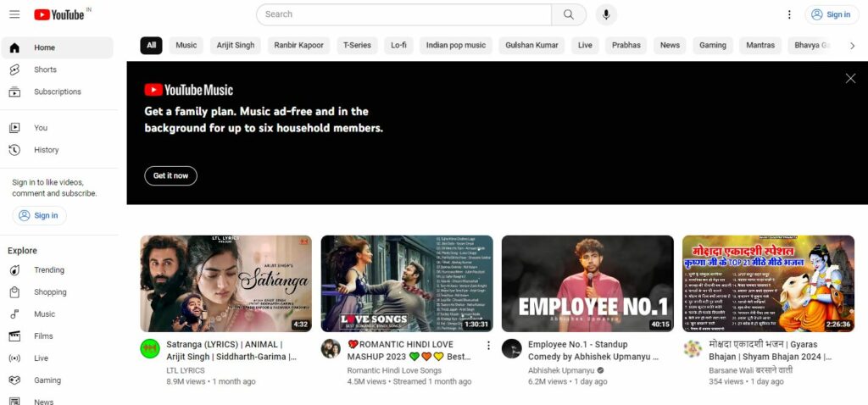Image resolution: width=868 pixels, height=405 pixels.
Task: Select the Mantras chip
Action: 760,46
